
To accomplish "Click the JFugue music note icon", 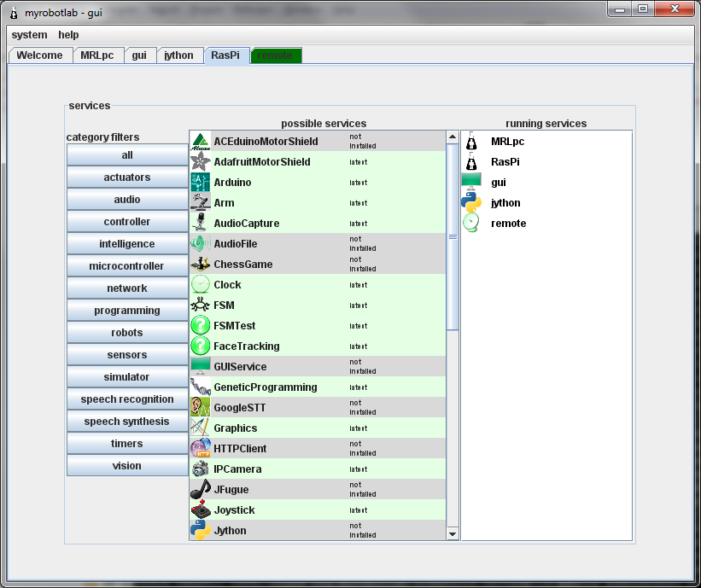I will tap(201, 489).
